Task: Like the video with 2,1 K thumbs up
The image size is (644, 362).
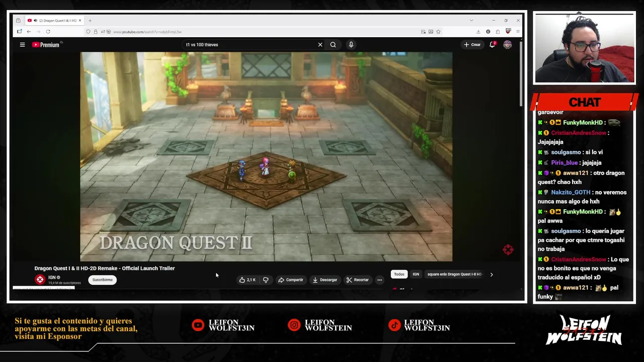Action: (248, 280)
